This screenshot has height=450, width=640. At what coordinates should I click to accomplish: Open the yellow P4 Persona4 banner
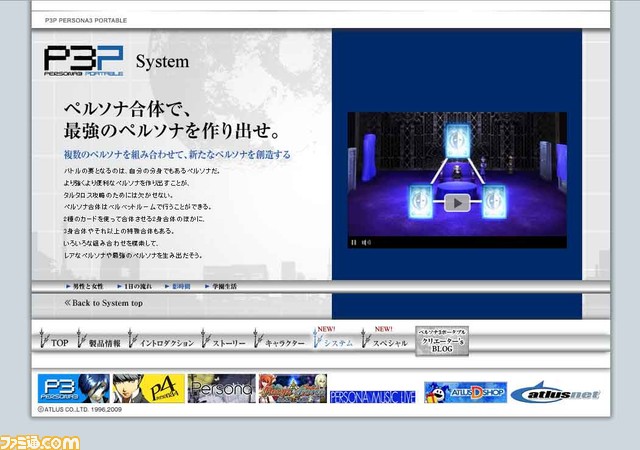149,388
